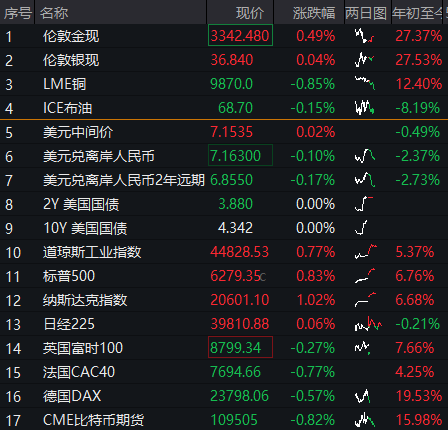
Task: Open the two-day sparkline chart for 伦敦金现
Action: tap(364, 36)
